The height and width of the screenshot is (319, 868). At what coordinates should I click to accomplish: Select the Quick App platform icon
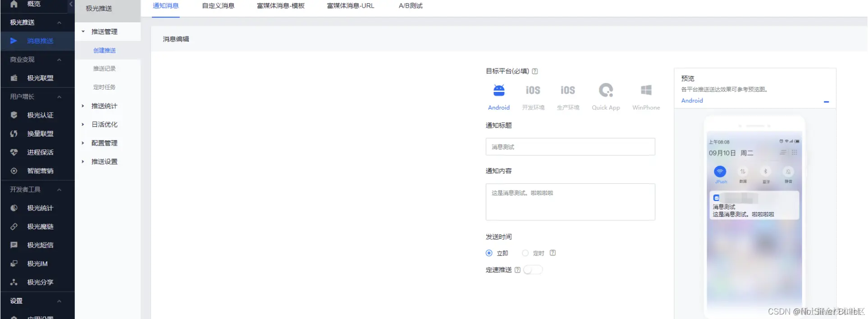coord(606,91)
